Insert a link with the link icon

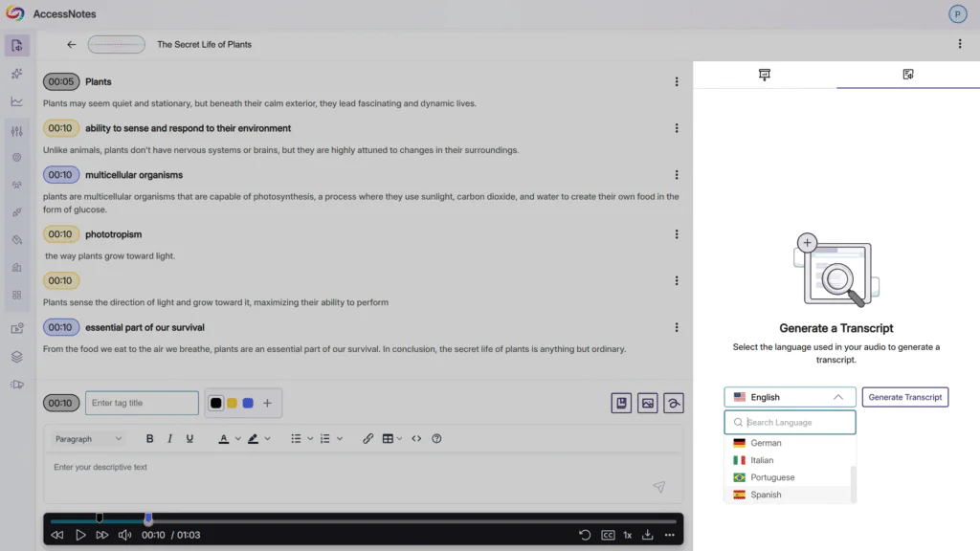367,439
